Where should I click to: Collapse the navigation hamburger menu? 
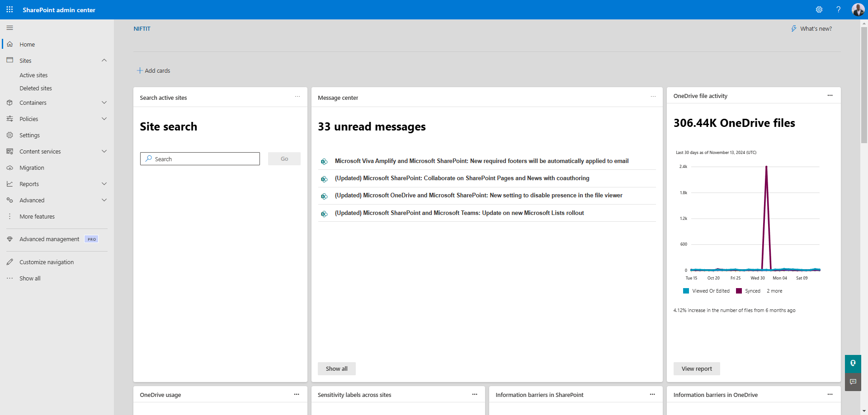(x=9, y=28)
